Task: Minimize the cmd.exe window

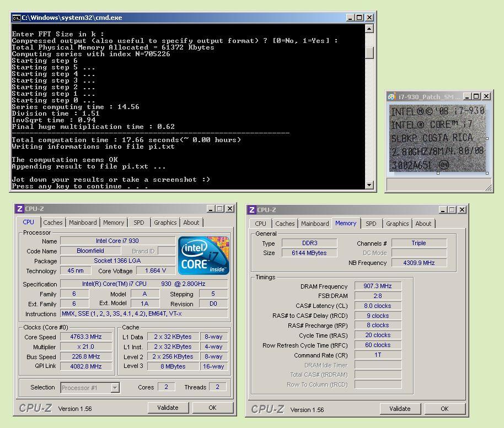Action: [350, 18]
